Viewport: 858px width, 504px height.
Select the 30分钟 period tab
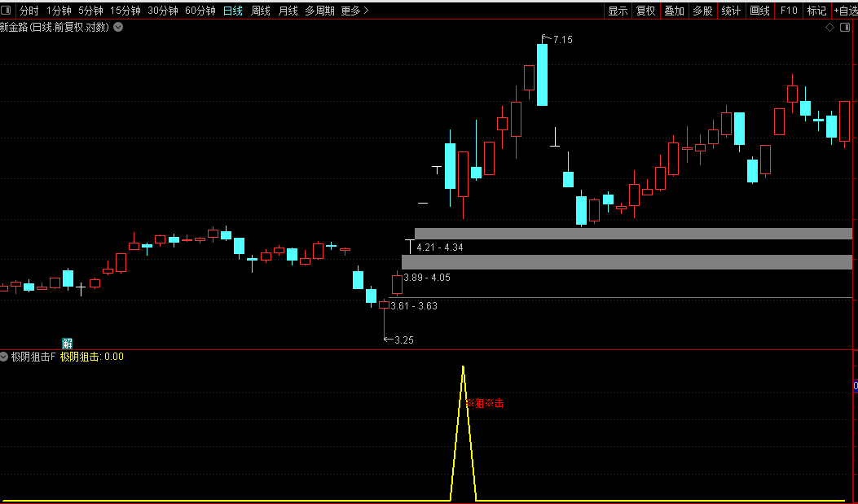click(x=162, y=11)
